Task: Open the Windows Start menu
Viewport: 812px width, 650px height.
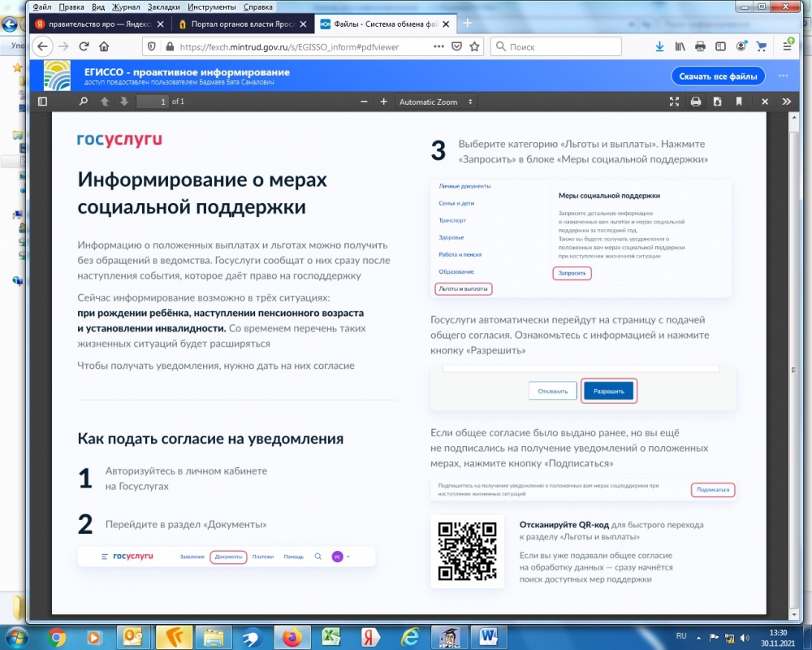Action: [x=15, y=637]
